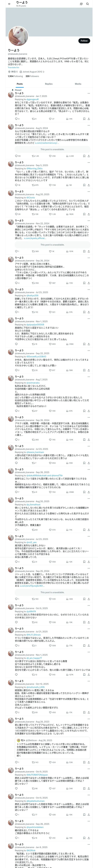Open the search icon in profile header
Viewport: 98px width, 868px height.
pos(88,4)
